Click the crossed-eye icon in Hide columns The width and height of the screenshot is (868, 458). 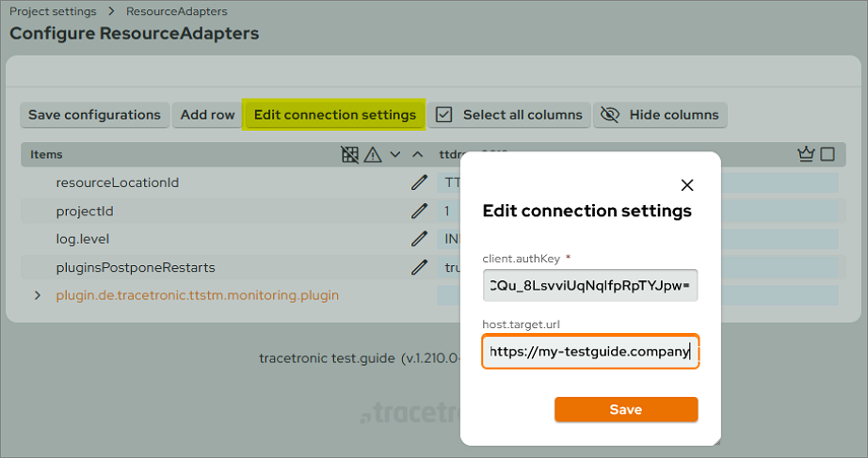tap(610, 115)
